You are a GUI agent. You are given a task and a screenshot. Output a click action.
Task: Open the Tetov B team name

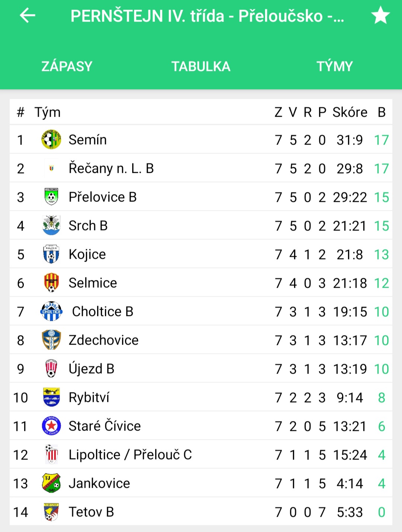[x=91, y=512]
